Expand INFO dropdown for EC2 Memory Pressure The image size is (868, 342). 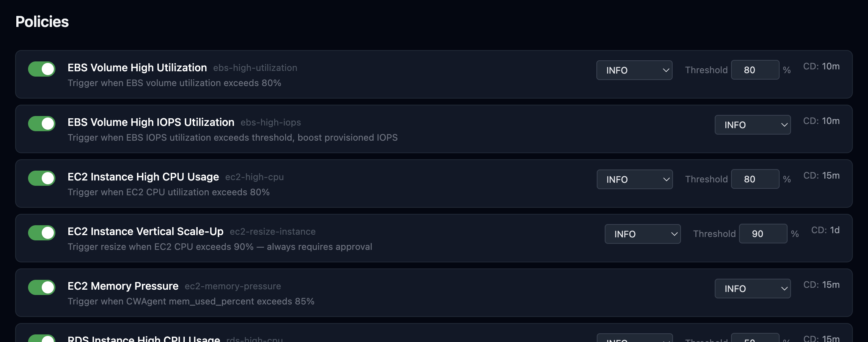click(753, 289)
